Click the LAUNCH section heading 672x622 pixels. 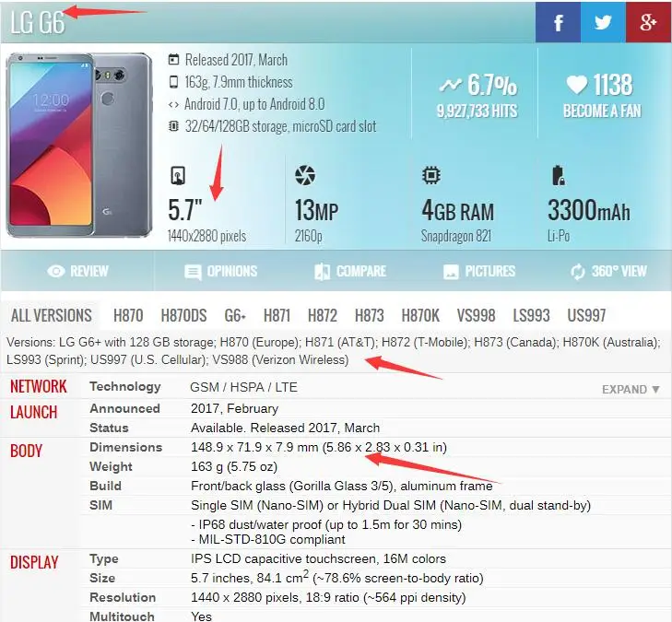pos(34,412)
